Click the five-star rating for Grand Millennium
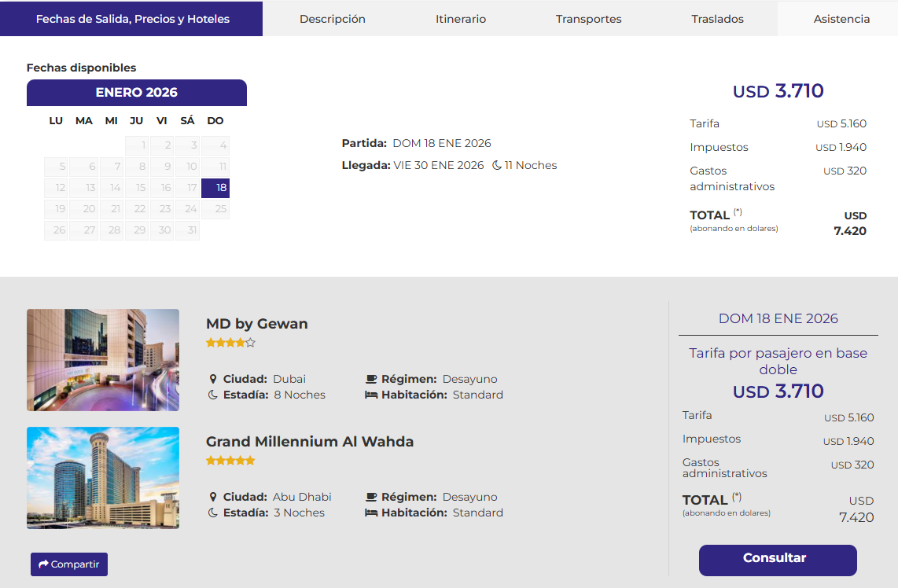This screenshot has width=898, height=588. (x=230, y=461)
